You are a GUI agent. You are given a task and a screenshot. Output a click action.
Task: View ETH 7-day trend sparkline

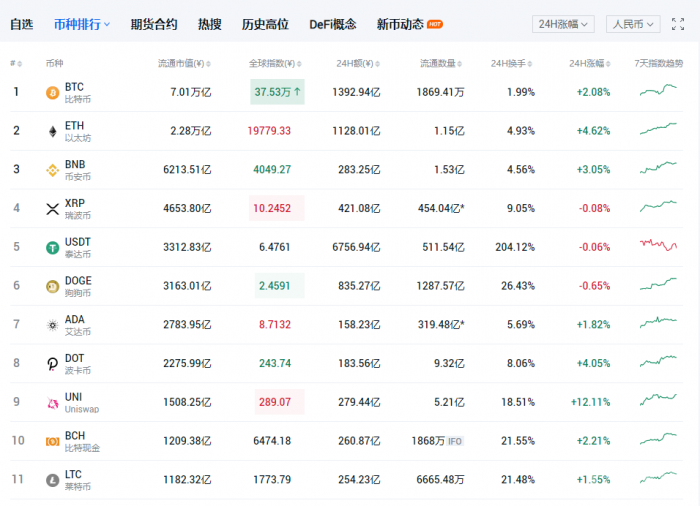pyautogui.click(x=658, y=129)
